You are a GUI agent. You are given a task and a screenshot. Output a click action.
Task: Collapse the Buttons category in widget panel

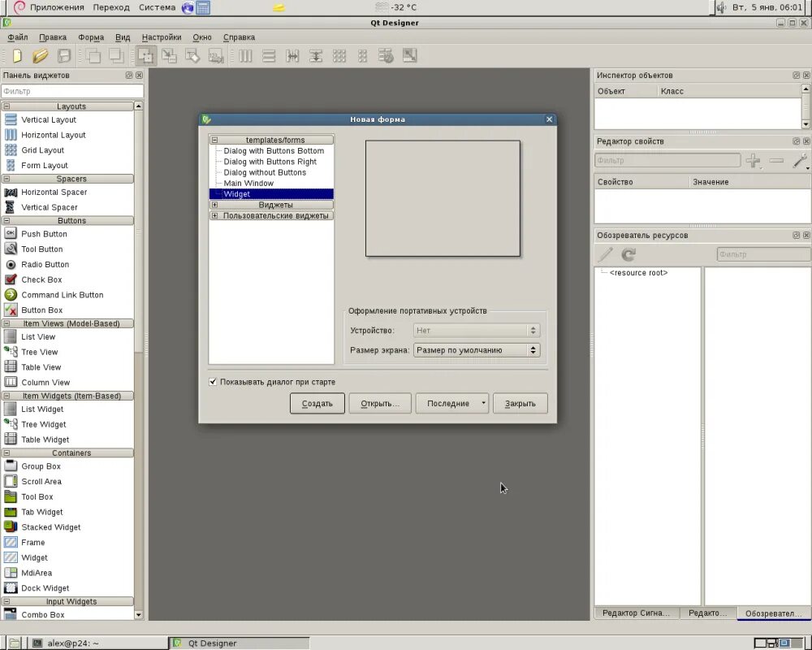6,221
